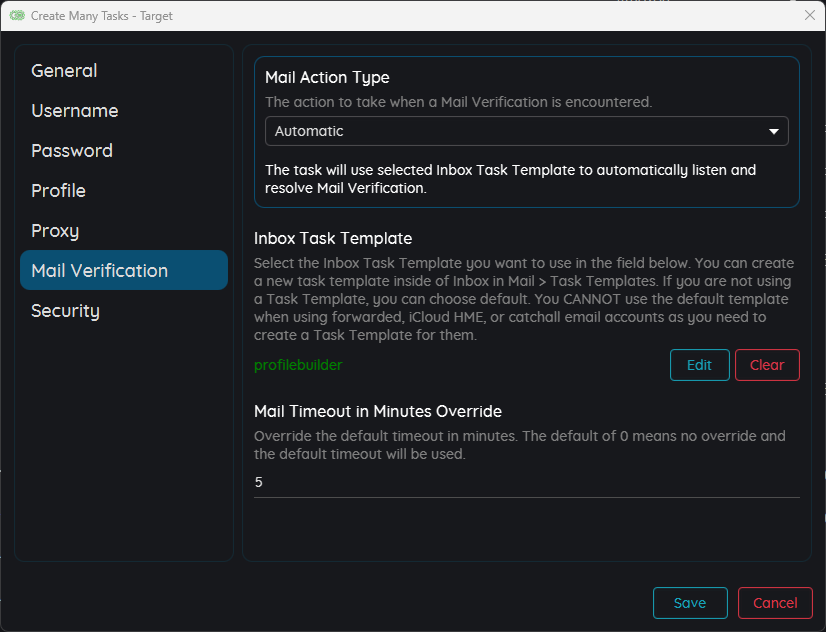Cancel the task creation dialog

click(775, 603)
